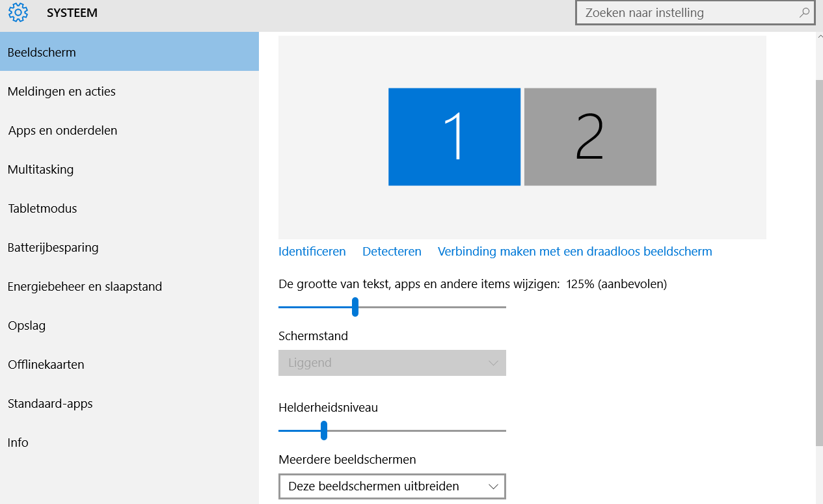
Task: Open Tabletmodus settings
Action: (129, 208)
